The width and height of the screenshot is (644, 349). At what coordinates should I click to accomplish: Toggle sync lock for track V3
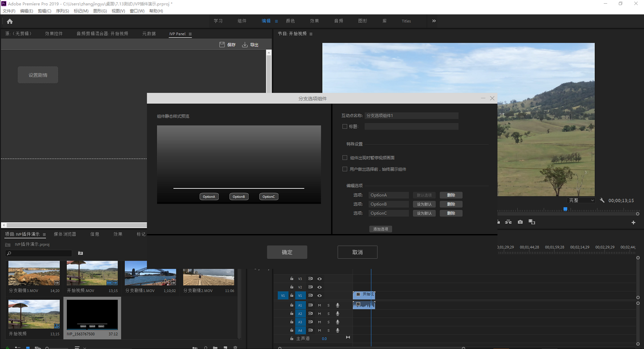click(x=310, y=279)
